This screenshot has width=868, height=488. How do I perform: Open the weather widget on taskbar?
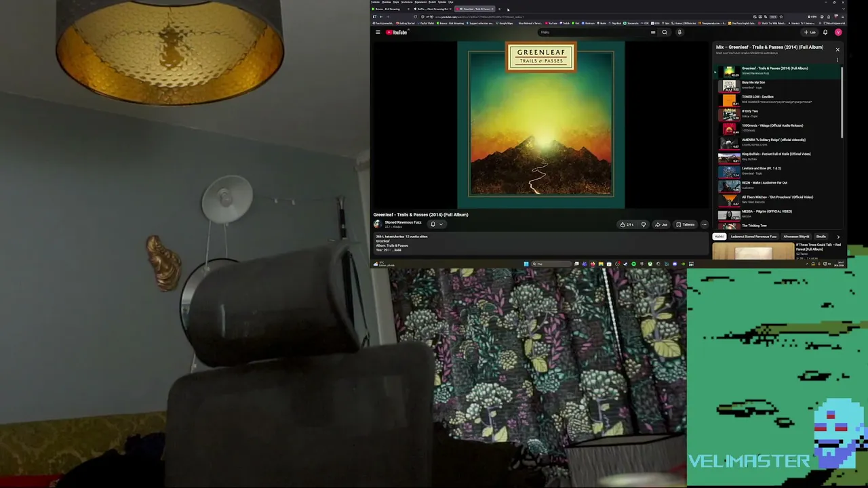(x=384, y=264)
